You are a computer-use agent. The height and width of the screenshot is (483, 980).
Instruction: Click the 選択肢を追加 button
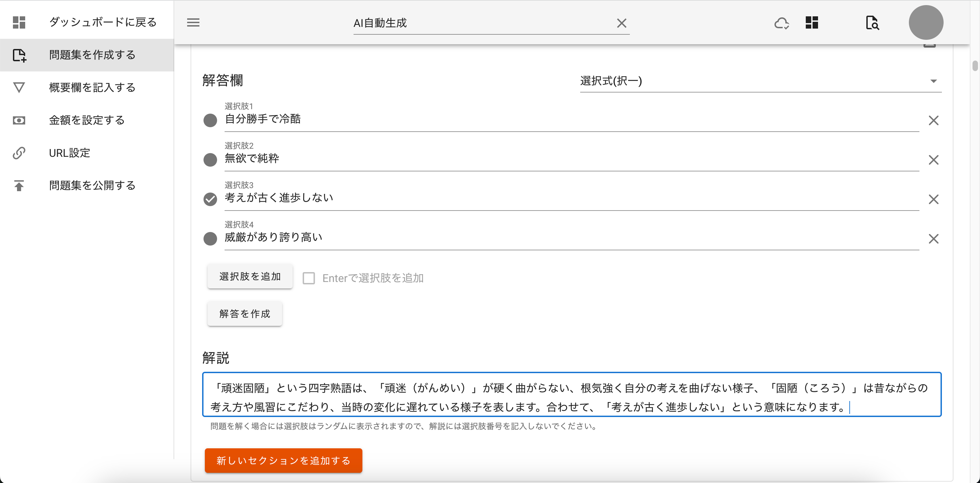point(249,277)
